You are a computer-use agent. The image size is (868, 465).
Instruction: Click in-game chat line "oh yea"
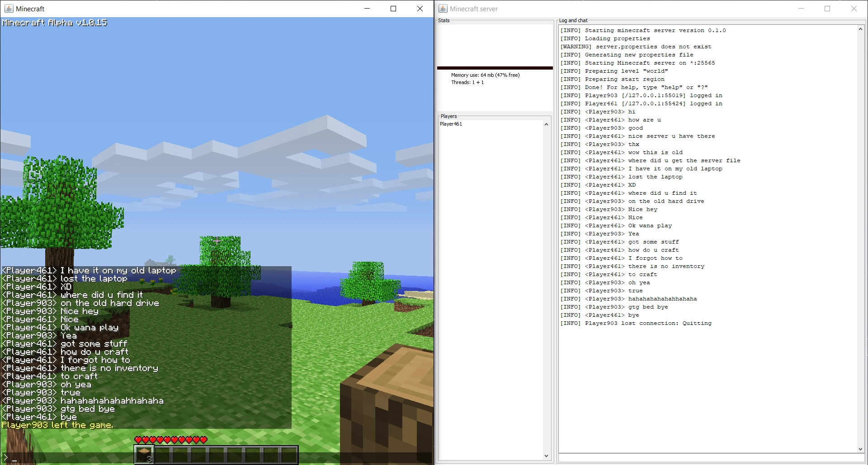(x=47, y=384)
